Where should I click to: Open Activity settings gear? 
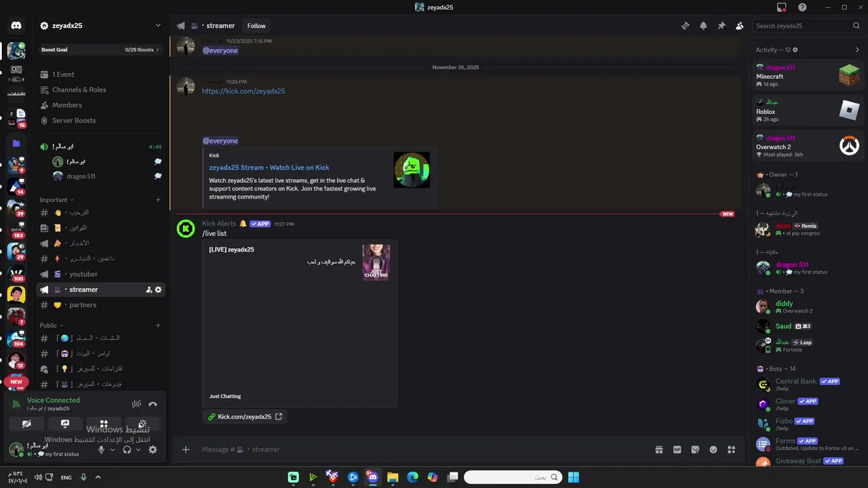tap(795, 49)
